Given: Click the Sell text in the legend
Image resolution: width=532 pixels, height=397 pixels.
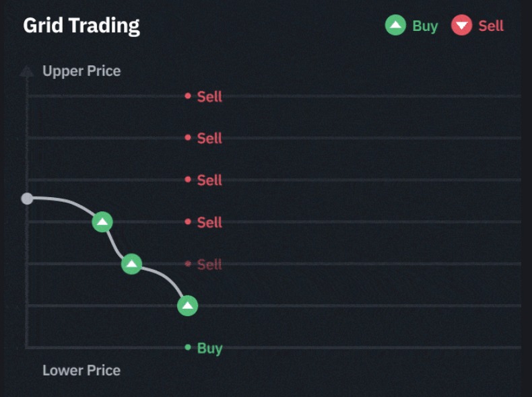Looking at the screenshot, I should [x=491, y=26].
